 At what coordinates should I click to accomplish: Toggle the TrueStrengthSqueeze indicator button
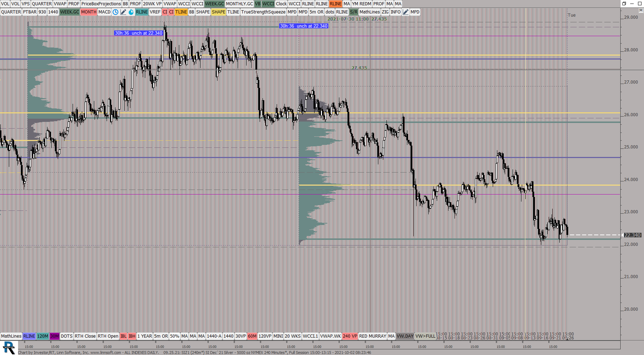coord(263,12)
